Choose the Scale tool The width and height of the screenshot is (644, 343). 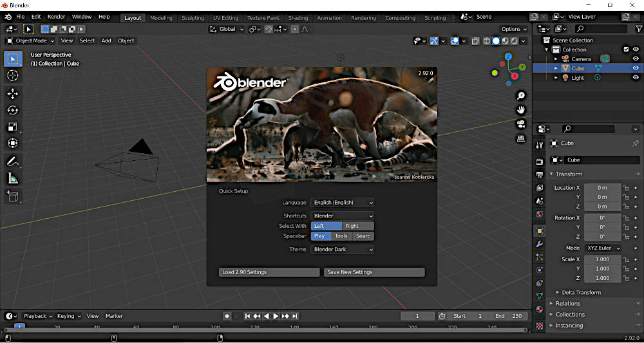pyautogui.click(x=12, y=127)
